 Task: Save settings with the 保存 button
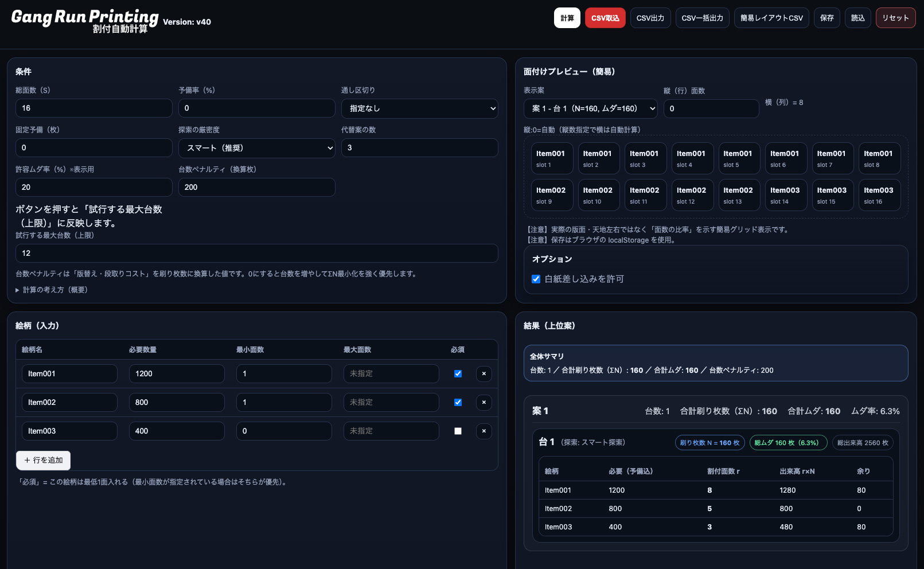pyautogui.click(x=826, y=18)
